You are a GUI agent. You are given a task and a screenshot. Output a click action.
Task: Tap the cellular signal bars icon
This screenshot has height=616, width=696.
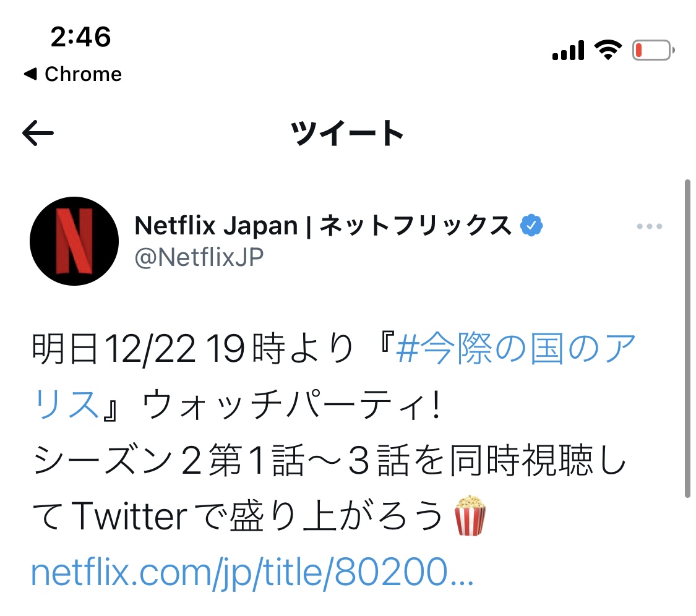click(x=568, y=49)
